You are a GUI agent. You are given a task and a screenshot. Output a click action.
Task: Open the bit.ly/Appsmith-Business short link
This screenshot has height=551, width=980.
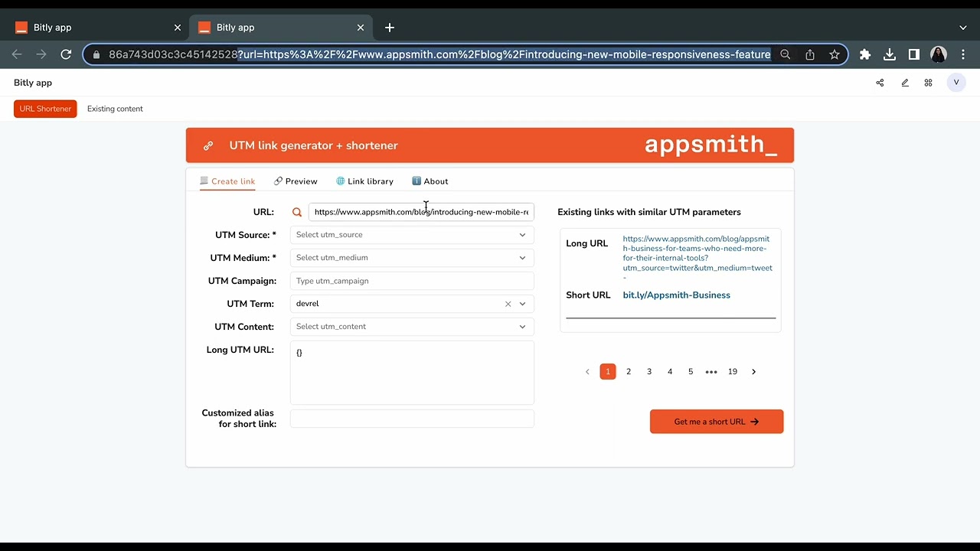677,295
